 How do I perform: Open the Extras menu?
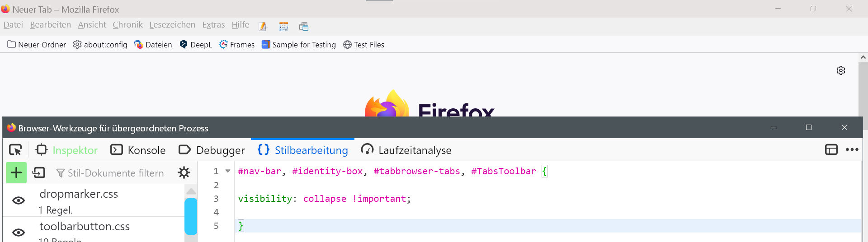pos(213,25)
